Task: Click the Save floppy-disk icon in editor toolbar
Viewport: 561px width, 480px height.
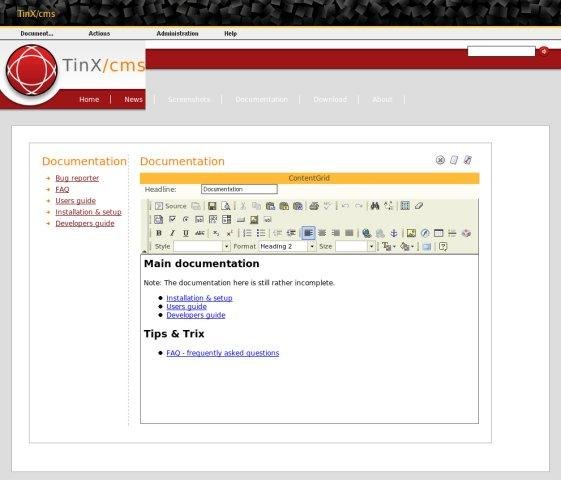Action: (x=212, y=206)
